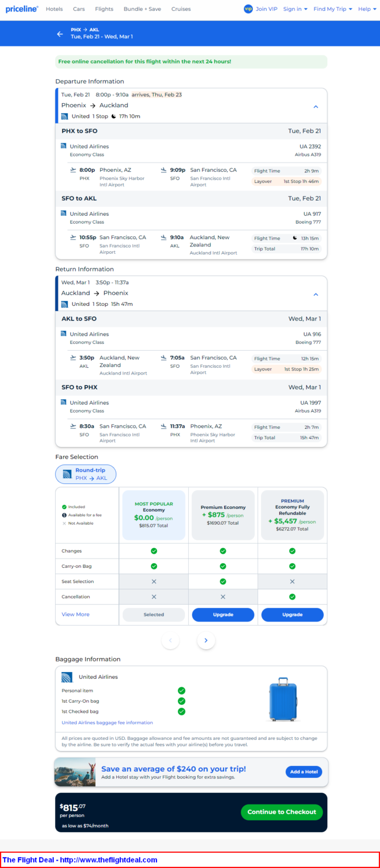Click the hotel promo banner photo

pyautogui.click(x=75, y=772)
